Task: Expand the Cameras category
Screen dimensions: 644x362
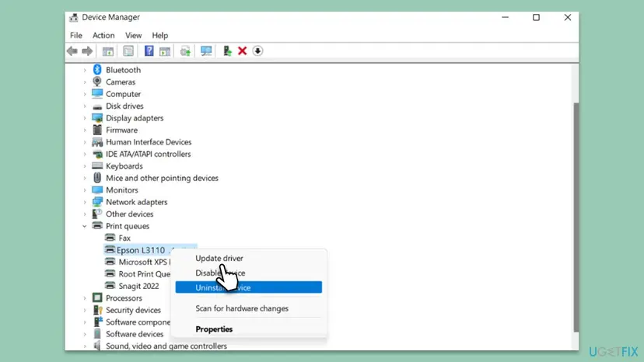Action: [x=85, y=82]
